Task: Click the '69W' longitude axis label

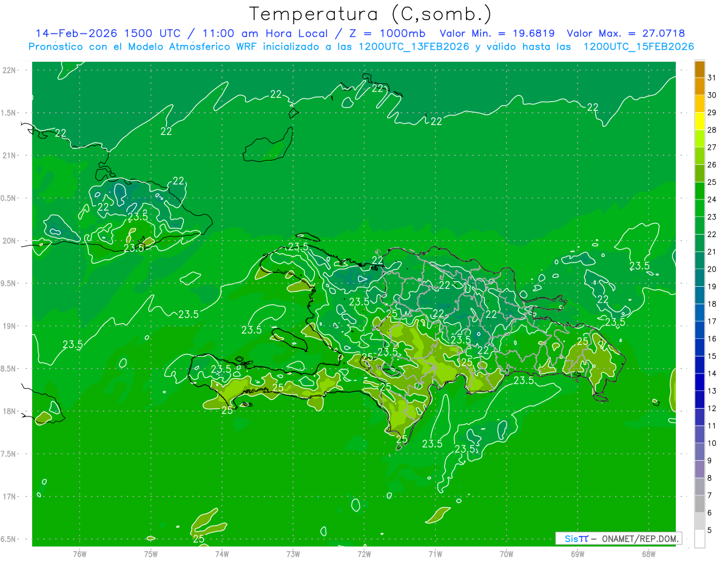Action: [578, 554]
